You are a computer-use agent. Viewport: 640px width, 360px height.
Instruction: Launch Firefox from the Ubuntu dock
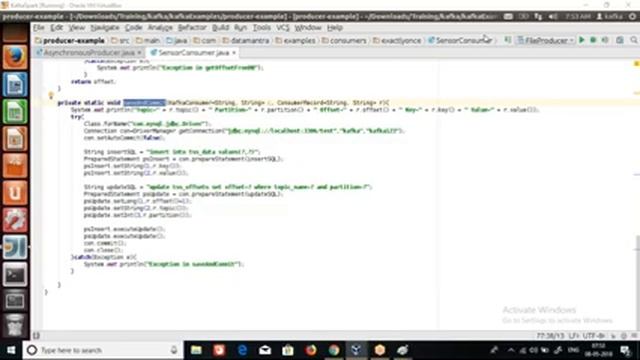15,56
